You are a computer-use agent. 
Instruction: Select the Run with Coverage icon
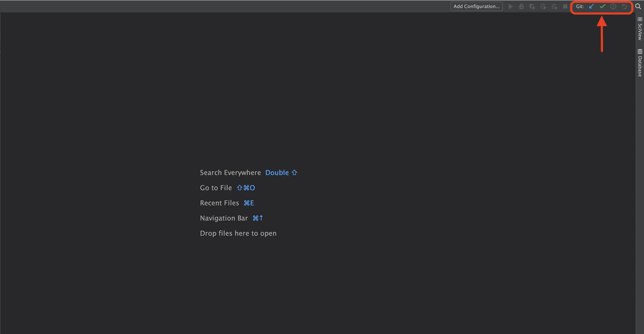pos(532,7)
